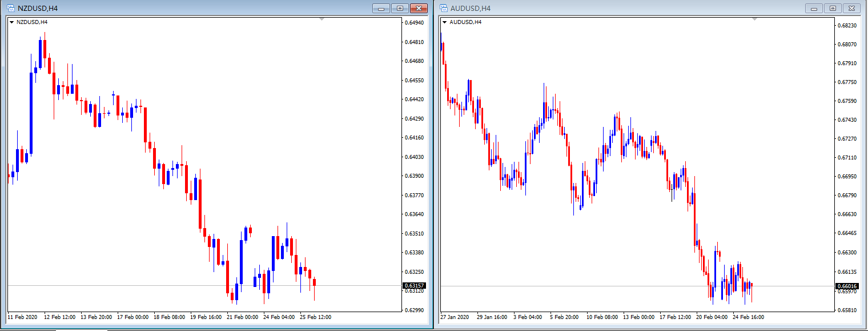This screenshot has height=331, width=868.
Task: Click the 24 Feb 16:00 date on AUDUSD axis
Action: point(748,317)
